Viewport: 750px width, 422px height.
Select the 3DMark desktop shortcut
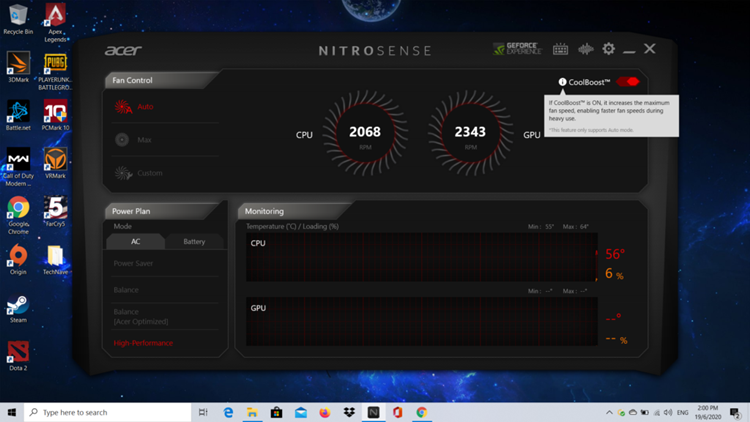(18, 67)
